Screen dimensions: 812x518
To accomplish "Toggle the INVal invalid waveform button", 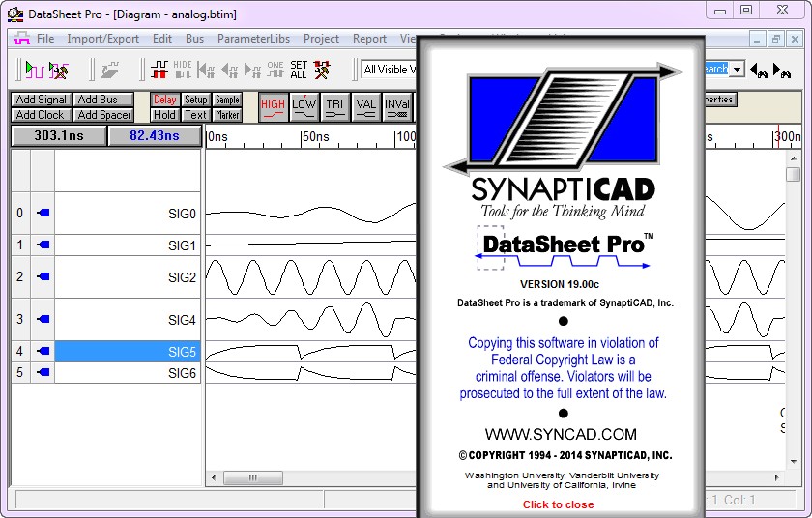I will point(396,107).
